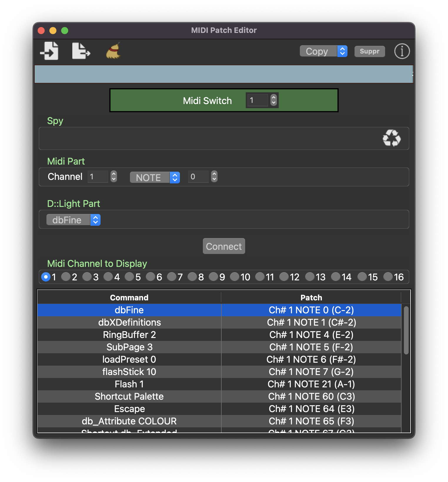
Task: Click the broom clean-up icon
Action: [113, 51]
